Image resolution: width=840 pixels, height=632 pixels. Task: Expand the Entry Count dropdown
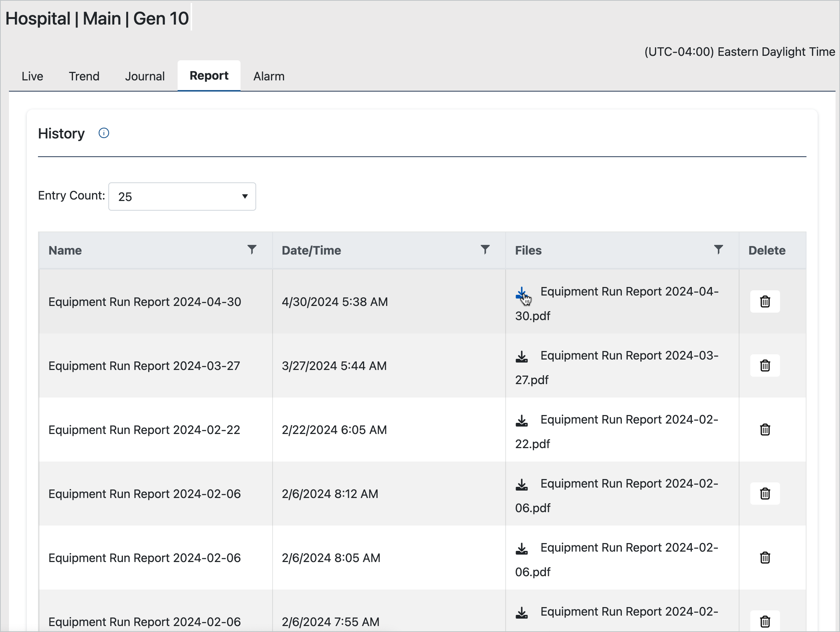(x=182, y=197)
